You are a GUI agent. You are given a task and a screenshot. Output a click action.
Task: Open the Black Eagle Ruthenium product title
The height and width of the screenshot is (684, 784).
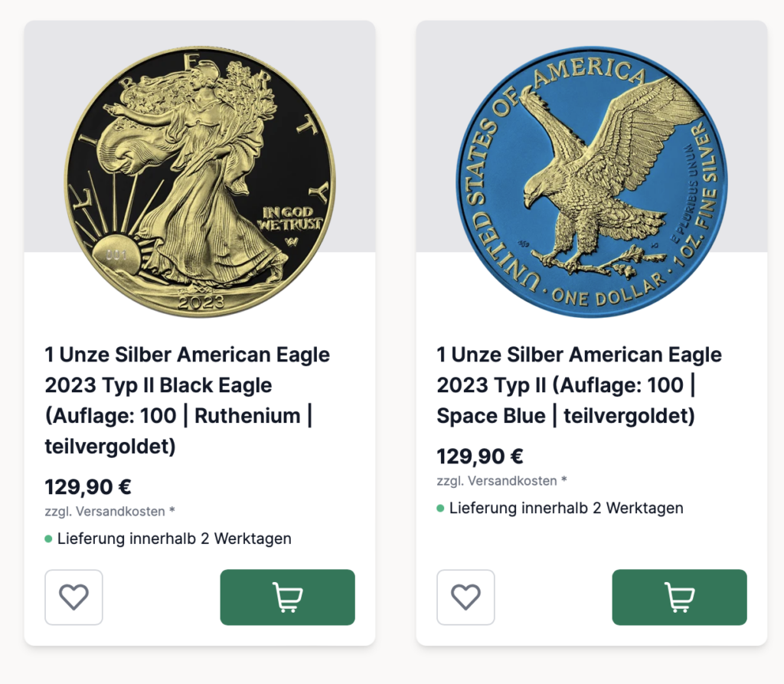[188, 401]
